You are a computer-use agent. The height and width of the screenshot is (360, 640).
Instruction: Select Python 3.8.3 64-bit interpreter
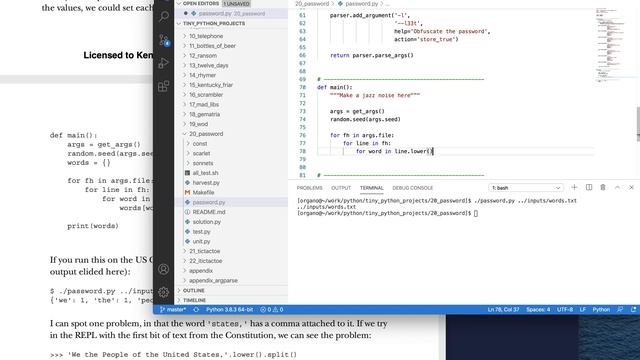[229, 310]
